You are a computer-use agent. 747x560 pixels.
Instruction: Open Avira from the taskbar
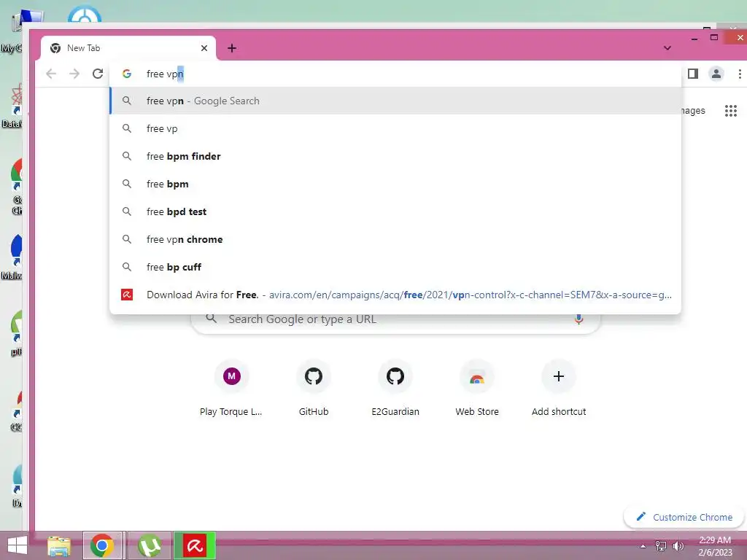195,545
